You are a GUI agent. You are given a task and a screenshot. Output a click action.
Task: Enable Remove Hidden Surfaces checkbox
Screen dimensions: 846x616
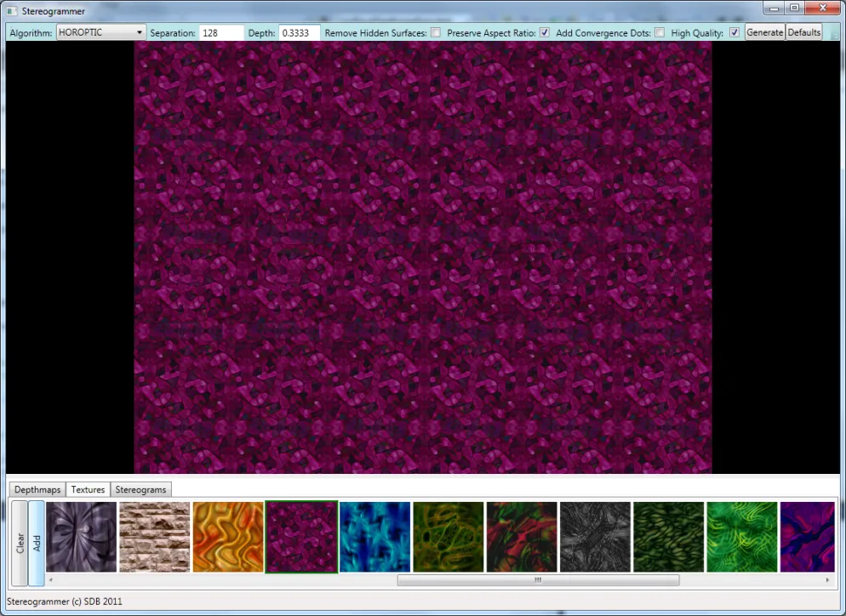[x=436, y=32]
